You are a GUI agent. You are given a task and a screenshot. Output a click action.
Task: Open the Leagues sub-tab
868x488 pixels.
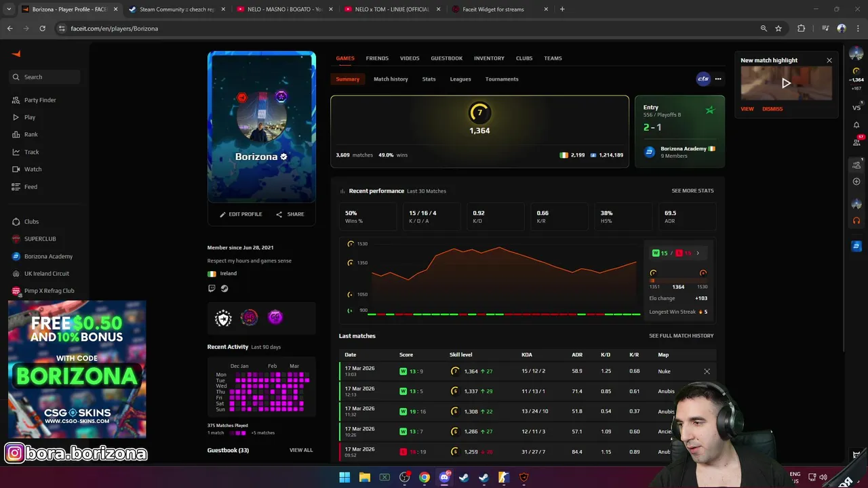tap(460, 79)
